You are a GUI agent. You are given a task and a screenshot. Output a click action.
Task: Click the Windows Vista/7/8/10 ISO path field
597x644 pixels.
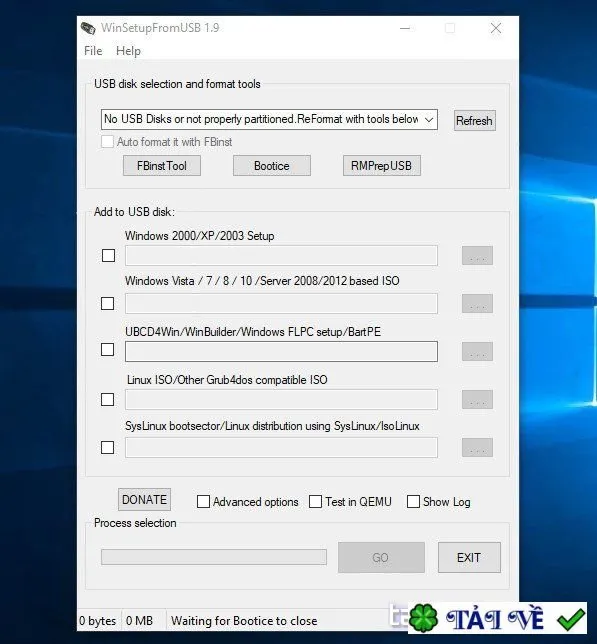click(x=281, y=304)
